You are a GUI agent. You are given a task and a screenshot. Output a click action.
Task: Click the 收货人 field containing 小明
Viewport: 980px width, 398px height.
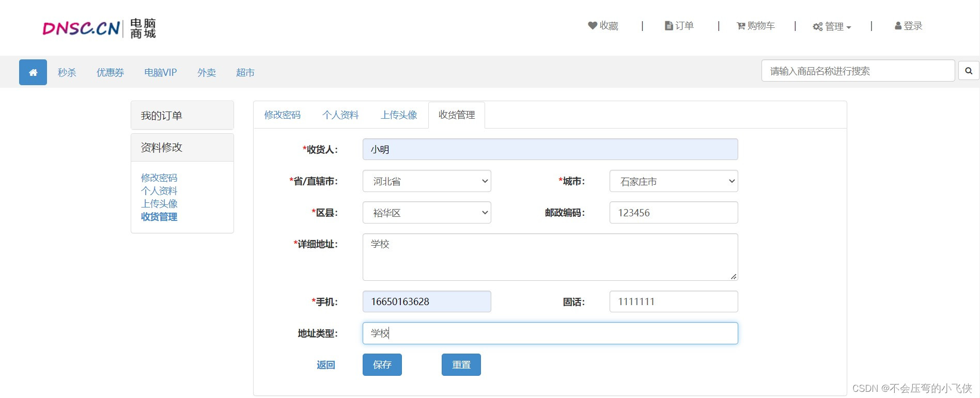(550, 149)
